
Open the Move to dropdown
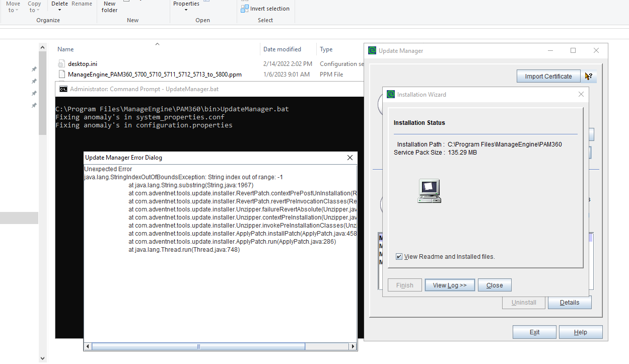(13, 7)
